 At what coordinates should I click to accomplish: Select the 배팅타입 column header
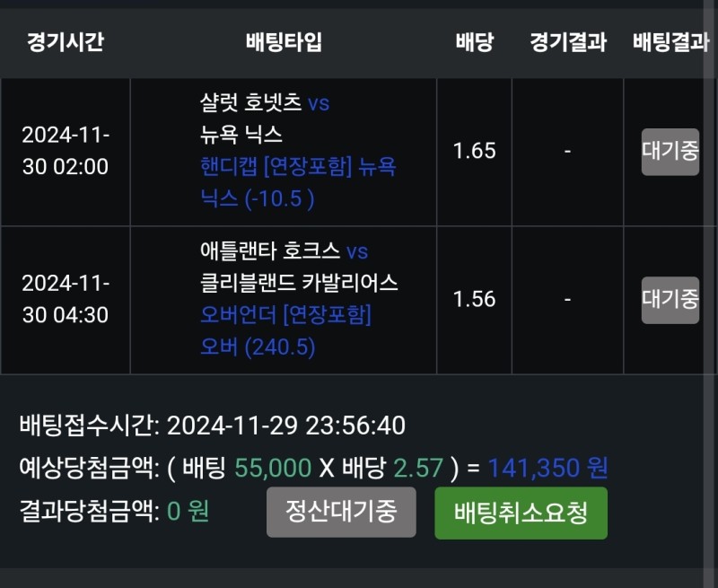tap(283, 42)
